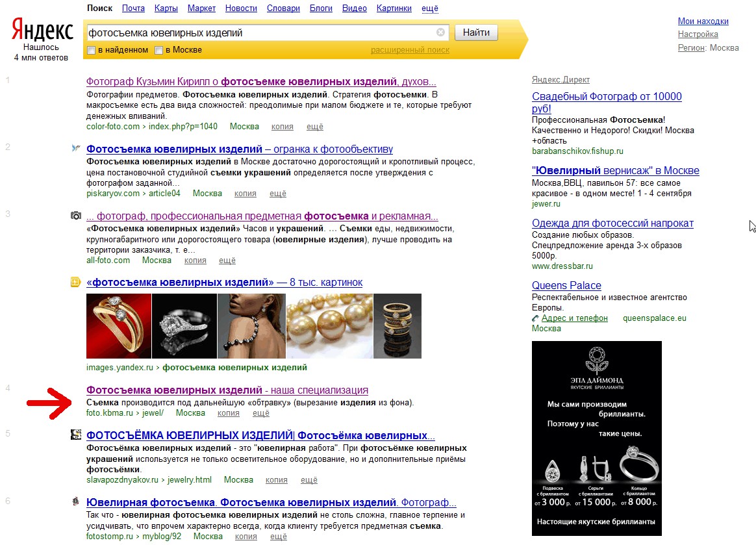The width and height of the screenshot is (756, 545).
Task: Open the "расширенный поиск" link
Action: pyautogui.click(x=410, y=49)
